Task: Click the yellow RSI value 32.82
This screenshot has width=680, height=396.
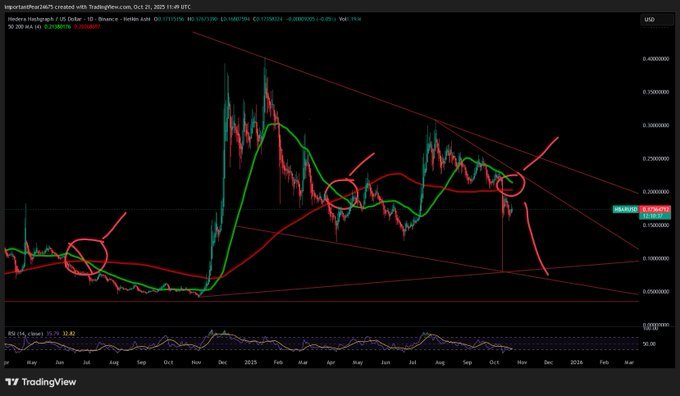Action: pyautogui.click(x=69, y=334)
